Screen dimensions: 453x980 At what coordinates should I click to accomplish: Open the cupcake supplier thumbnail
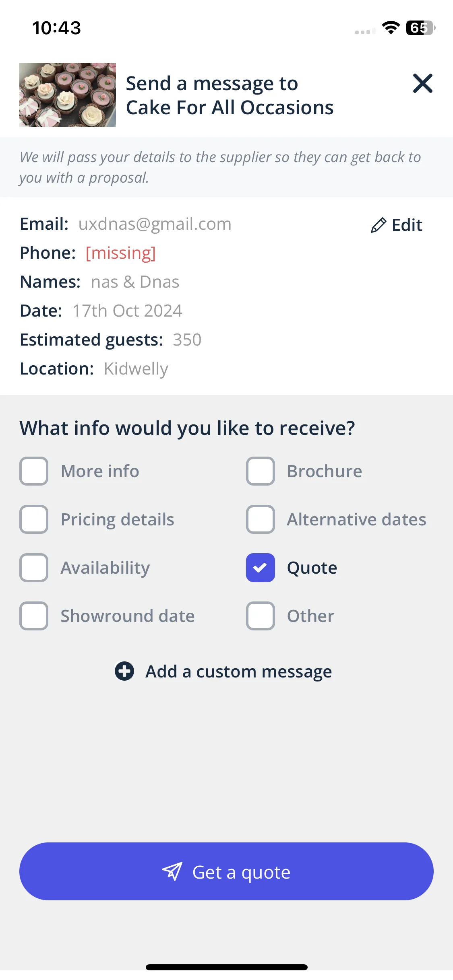(68, 95)
